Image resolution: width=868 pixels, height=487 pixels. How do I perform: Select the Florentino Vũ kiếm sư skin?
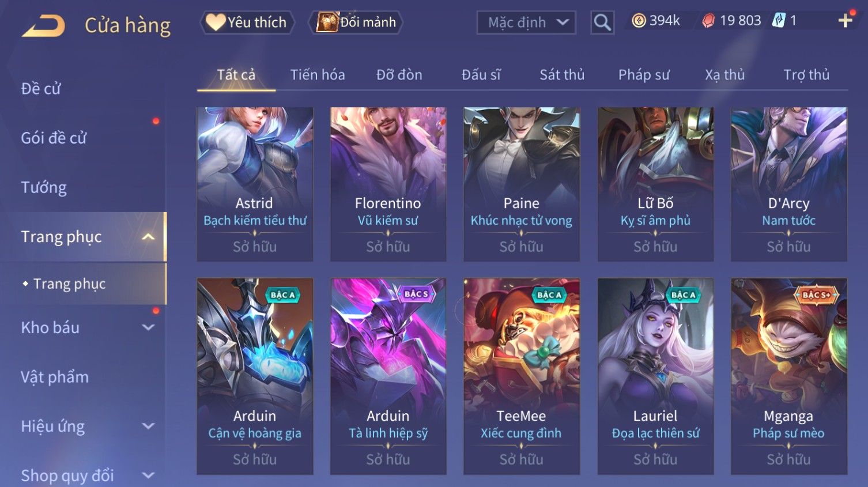[388, 184]
